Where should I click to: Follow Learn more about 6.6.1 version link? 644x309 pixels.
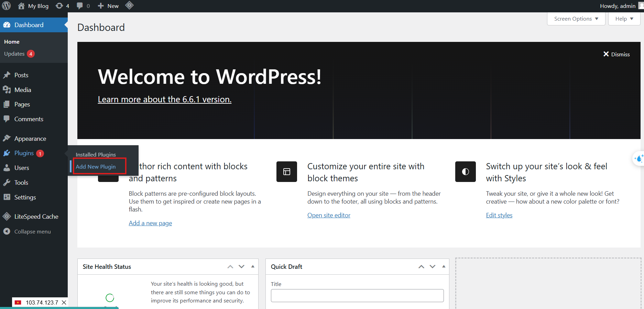(x=165, y=99)
